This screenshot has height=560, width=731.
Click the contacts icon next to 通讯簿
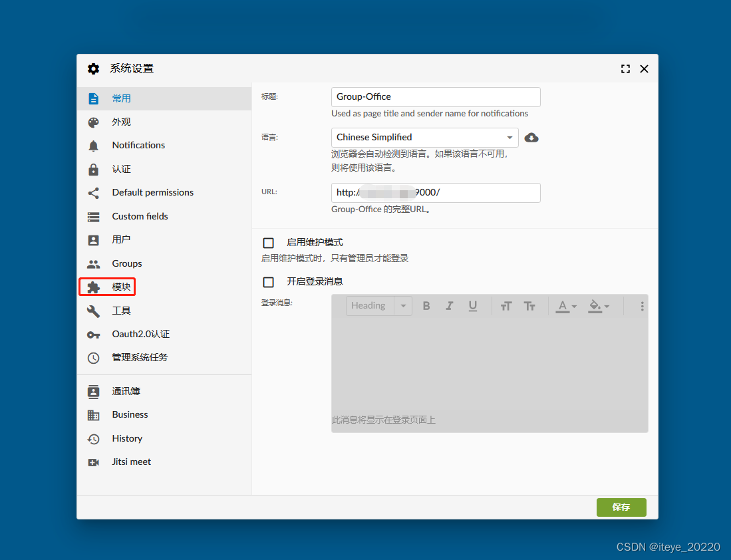tap(93, 392)
